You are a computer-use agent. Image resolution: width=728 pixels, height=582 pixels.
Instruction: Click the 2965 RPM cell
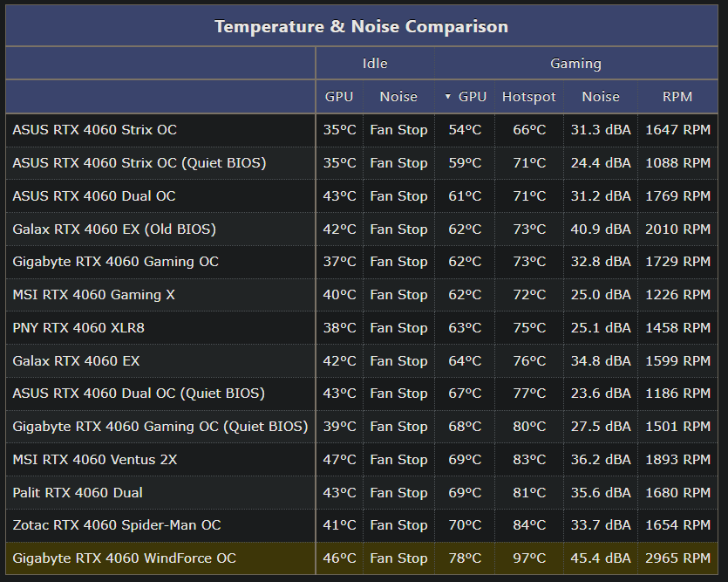tap(677, 558)
